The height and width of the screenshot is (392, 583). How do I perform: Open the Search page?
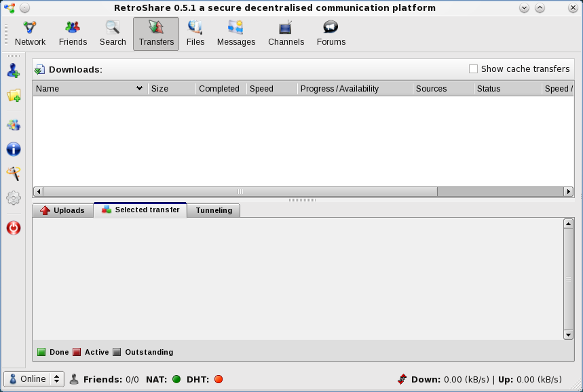pos(113,34)
